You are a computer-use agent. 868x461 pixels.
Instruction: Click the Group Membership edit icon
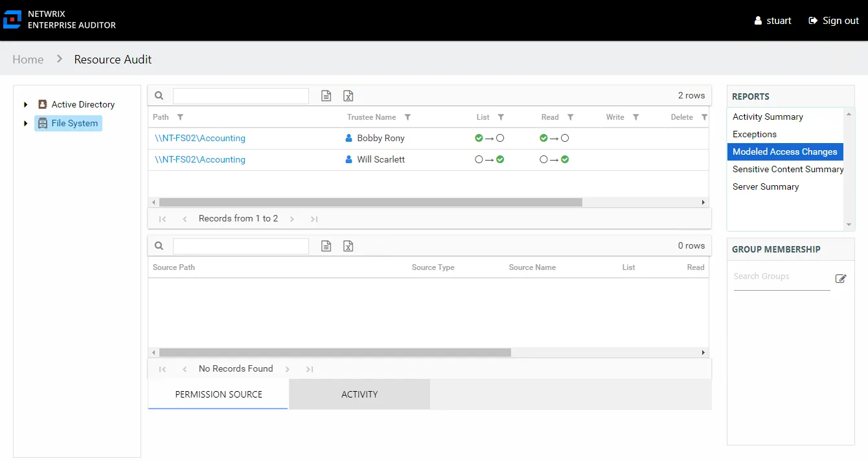point(841,278)
